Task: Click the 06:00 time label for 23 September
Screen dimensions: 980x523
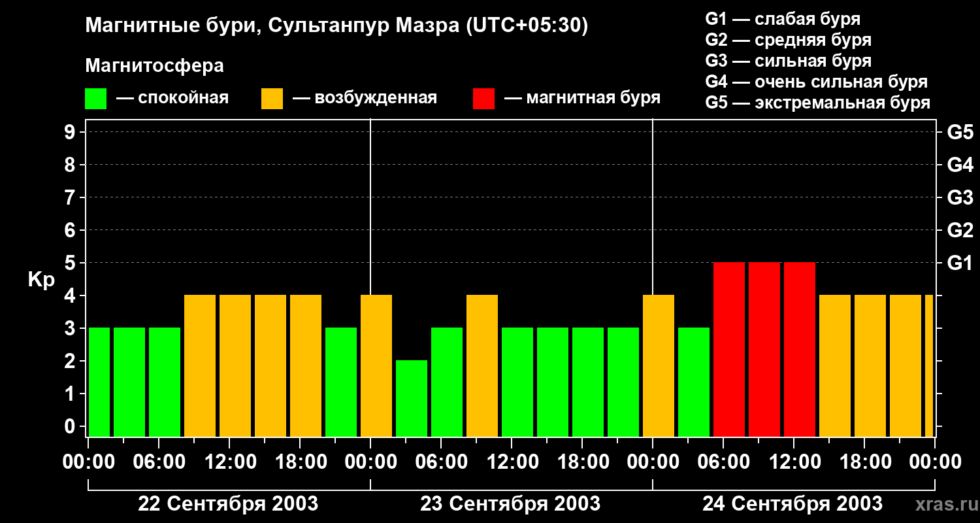Action: coord(441,462)
